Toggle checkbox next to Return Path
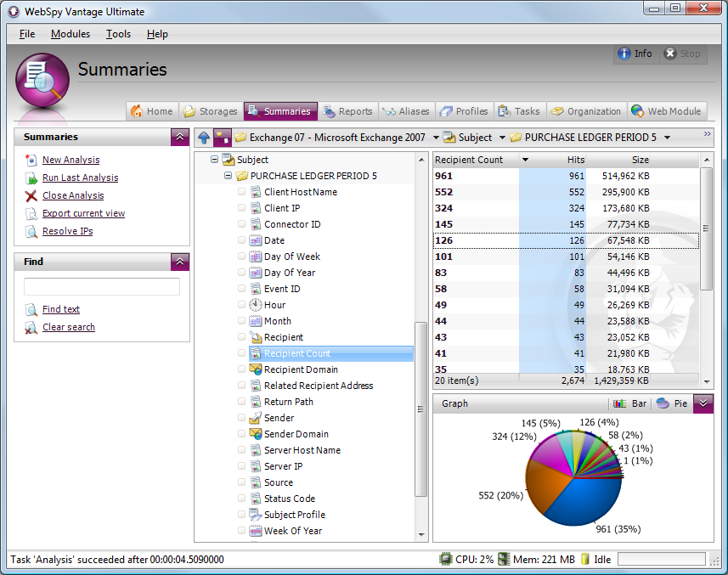This screenshot has width=728, height=575. pyautogui.click(x=241, y=402)
